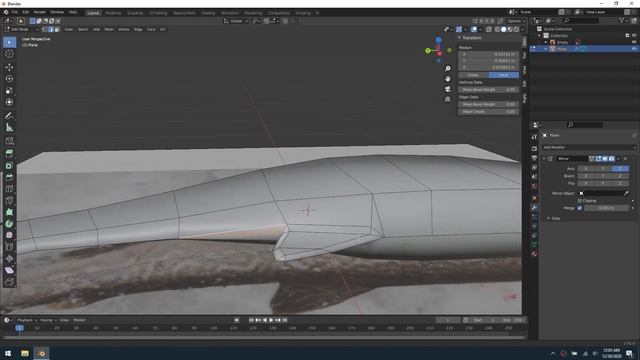Open the Render menu
Screen dimensions: 640x360
[x=40, y=12]
